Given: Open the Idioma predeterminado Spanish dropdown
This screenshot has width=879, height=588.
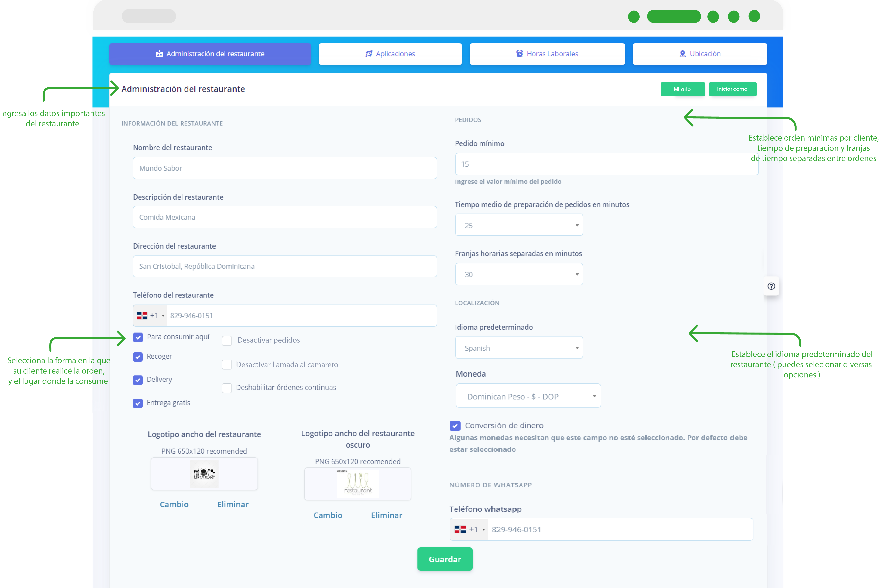Looking at the screenshot, I should 519,348.
